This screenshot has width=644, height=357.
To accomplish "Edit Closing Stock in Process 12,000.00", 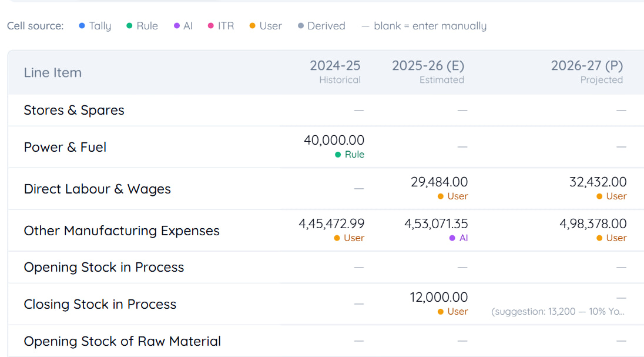I will pyautogui.click(x=439, y=297).
